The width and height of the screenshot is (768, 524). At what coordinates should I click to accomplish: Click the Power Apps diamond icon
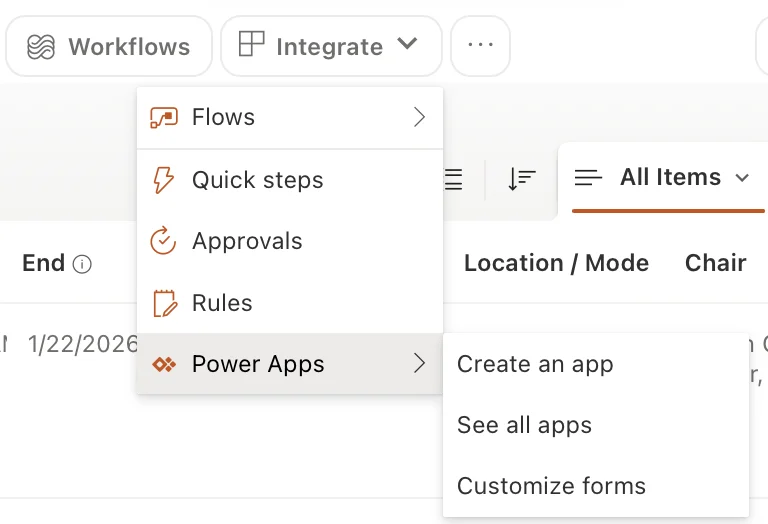(164, 364)
